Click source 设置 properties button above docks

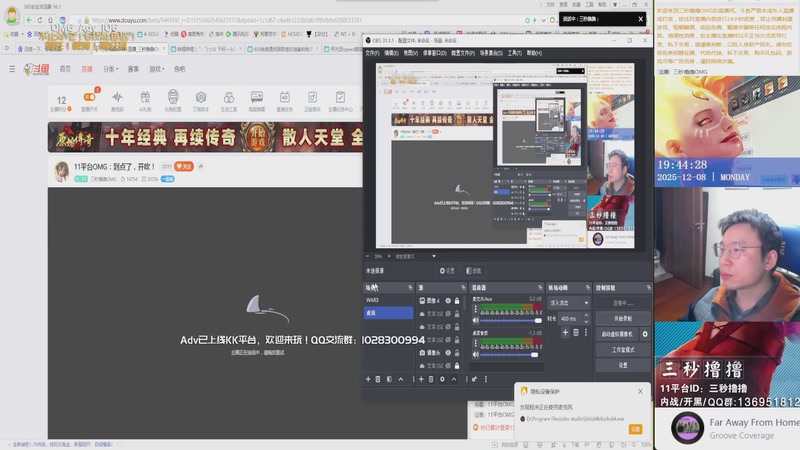(x=447, y=271)
